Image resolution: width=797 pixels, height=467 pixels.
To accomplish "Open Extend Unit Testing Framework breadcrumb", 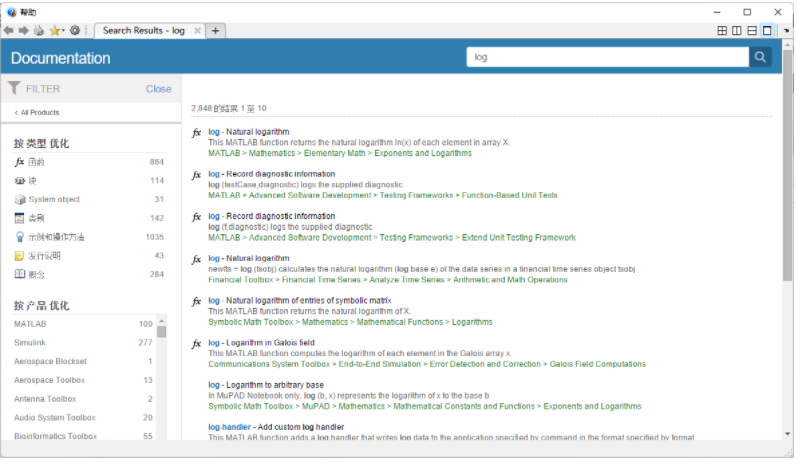I will (x=519, y=238).
